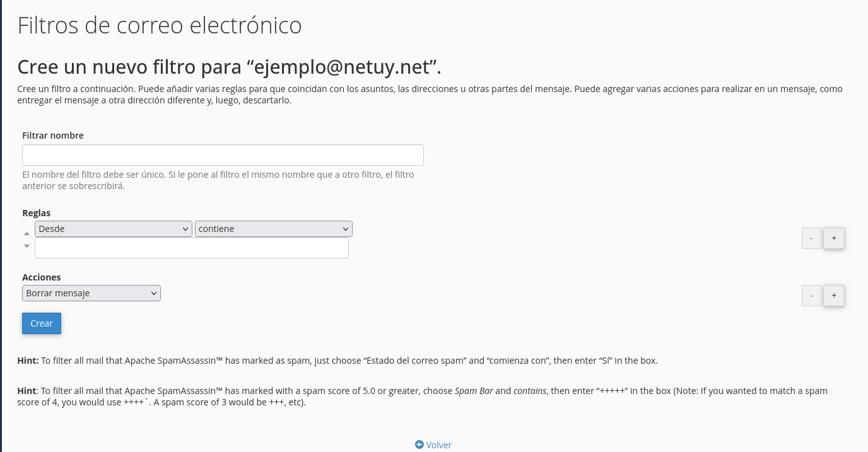Open the Desde rule field dropdown

(x=114, y=229)
